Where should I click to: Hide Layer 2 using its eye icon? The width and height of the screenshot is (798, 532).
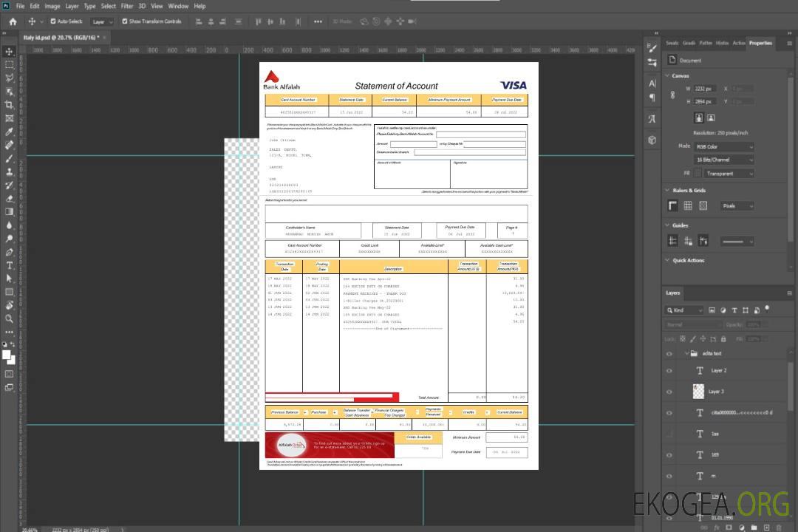tap(669, 370)
